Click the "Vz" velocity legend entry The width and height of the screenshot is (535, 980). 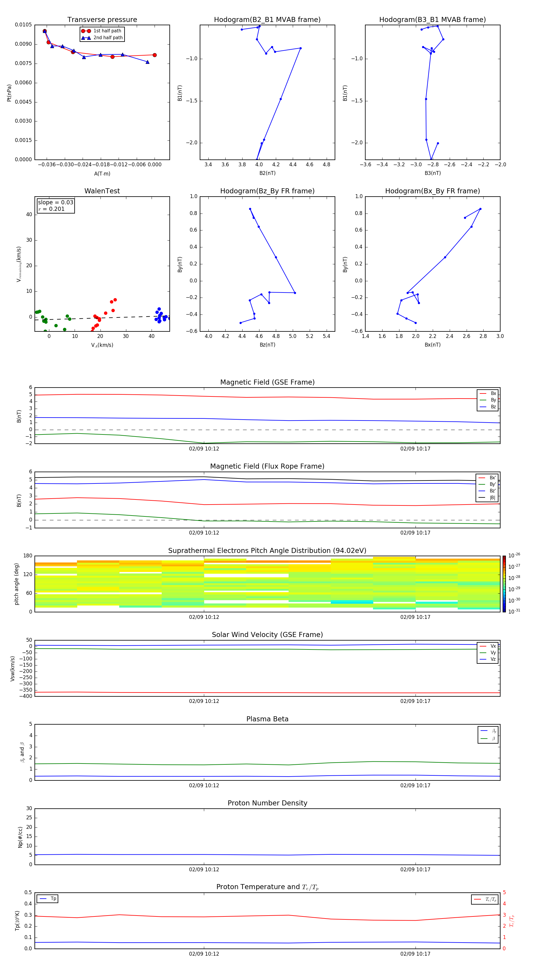[488, 659]
